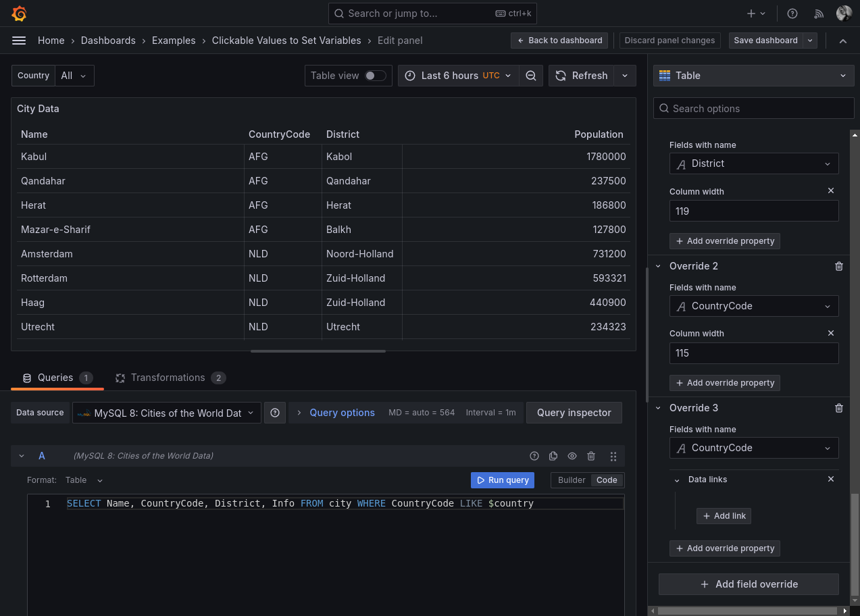Open the main navigation hamburger menu

pyautogui.click(x=19, y=41)
